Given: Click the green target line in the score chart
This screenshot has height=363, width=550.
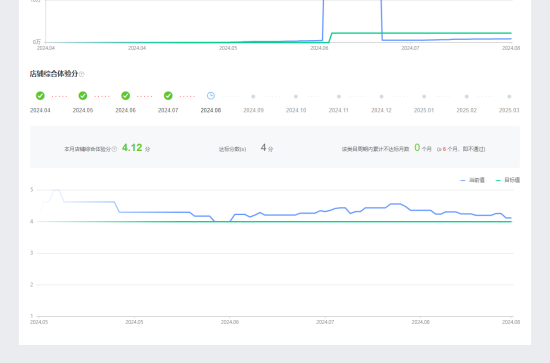Looking at the screenshot, I should point(274,222).
